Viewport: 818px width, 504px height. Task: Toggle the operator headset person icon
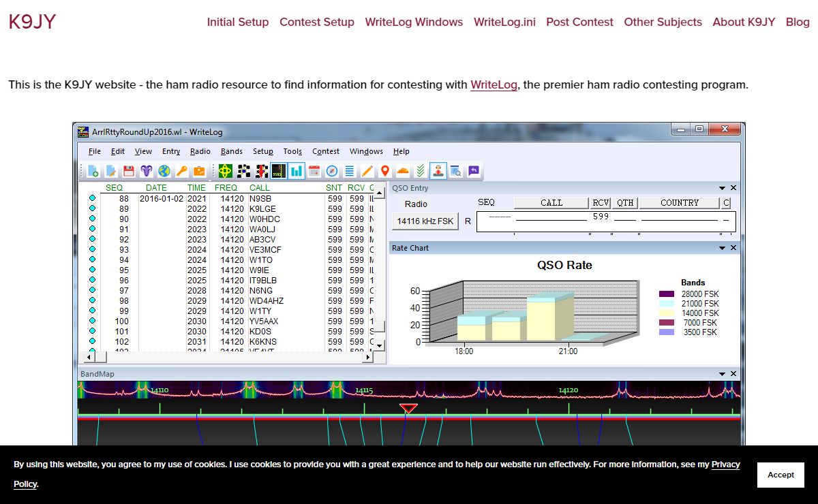(x=438, y=171)
